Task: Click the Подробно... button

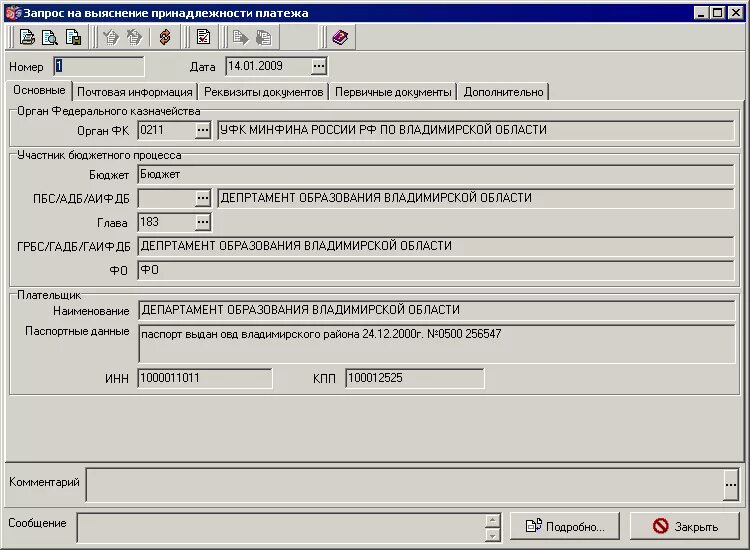Action: click(565, 527)
